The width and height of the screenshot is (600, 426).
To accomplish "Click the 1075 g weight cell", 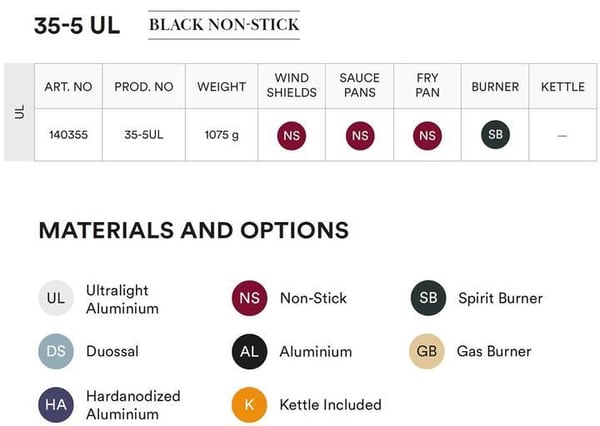I will [x=222, y=135].
